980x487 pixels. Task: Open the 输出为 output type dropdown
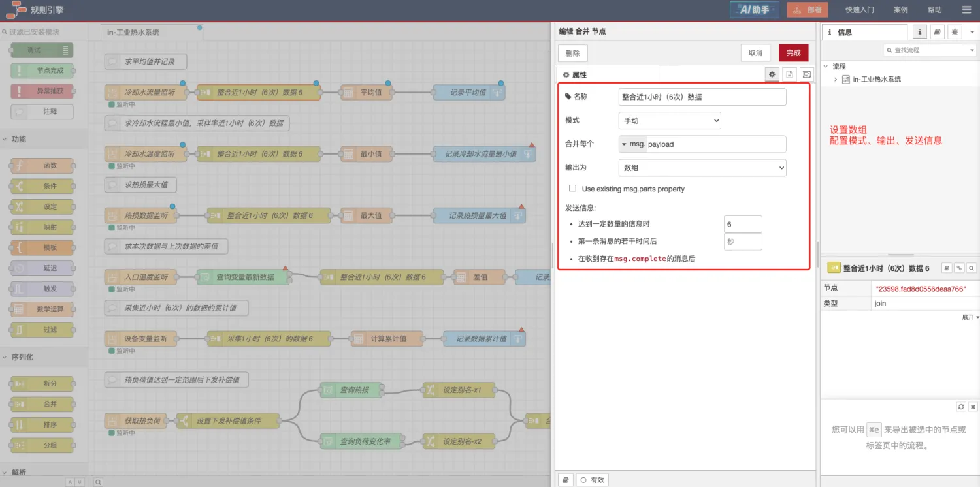click(x=702, y=168)
